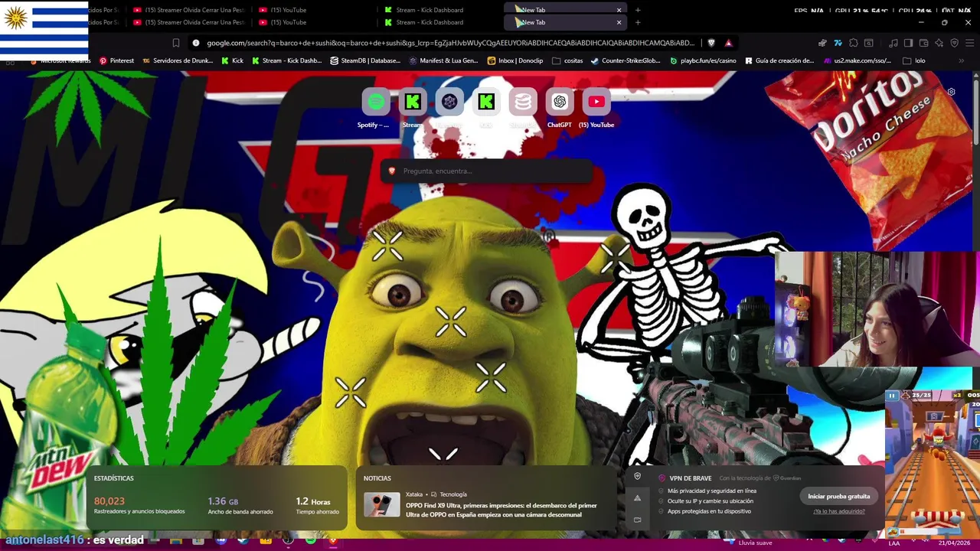Show hidden bookmarks with the overflow chevron

(x=962, y=60)
